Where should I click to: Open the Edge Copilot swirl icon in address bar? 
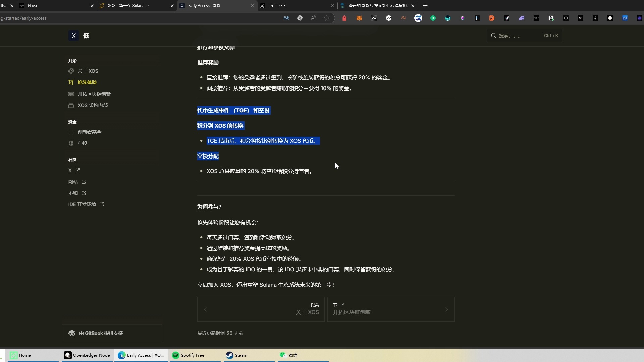(x=300, y=18)
